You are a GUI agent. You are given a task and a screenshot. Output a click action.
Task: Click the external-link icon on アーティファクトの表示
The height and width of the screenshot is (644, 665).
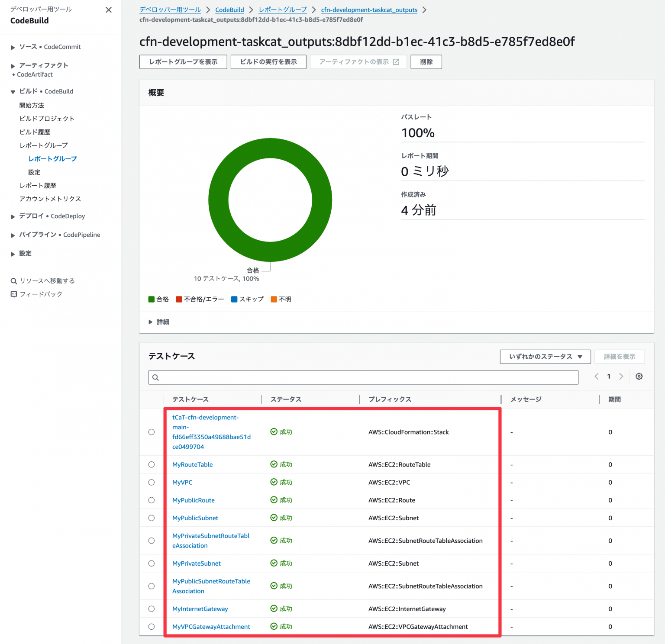pyautogui.click(x=395, y=62)
